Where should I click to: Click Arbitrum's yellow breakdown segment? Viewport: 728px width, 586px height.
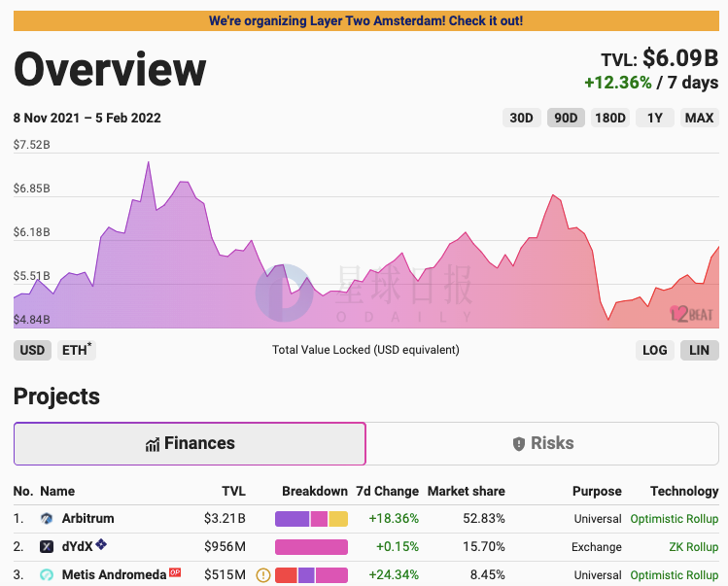338,519
